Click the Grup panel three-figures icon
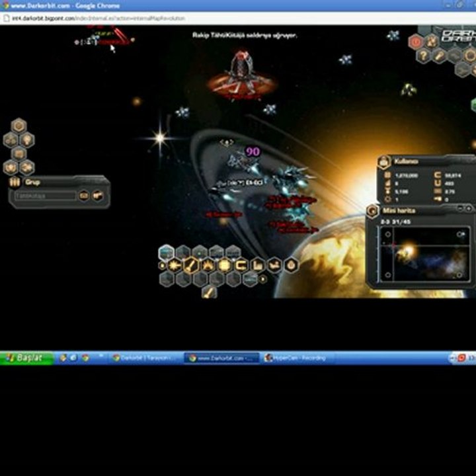The image size is (476, 476). click(x=15, y=182)
